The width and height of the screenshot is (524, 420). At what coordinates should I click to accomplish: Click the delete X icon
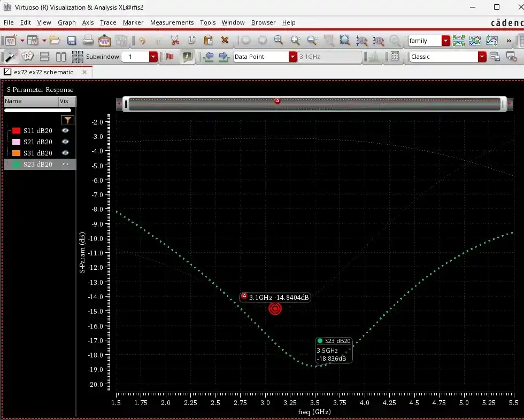(x=225, y=41)
